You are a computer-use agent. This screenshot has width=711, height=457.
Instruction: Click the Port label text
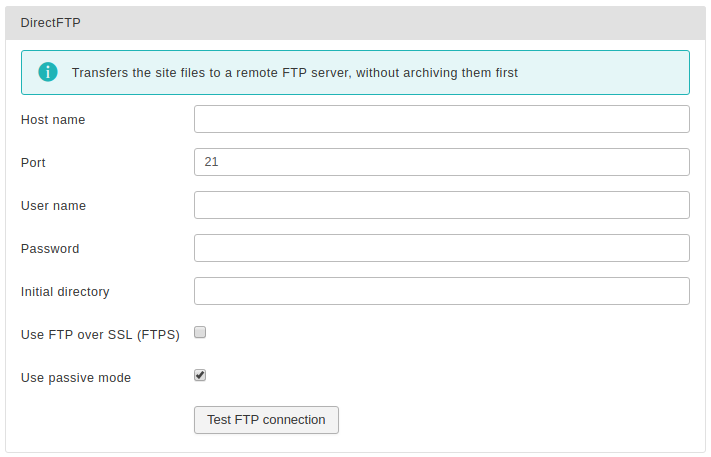(33, 163)
